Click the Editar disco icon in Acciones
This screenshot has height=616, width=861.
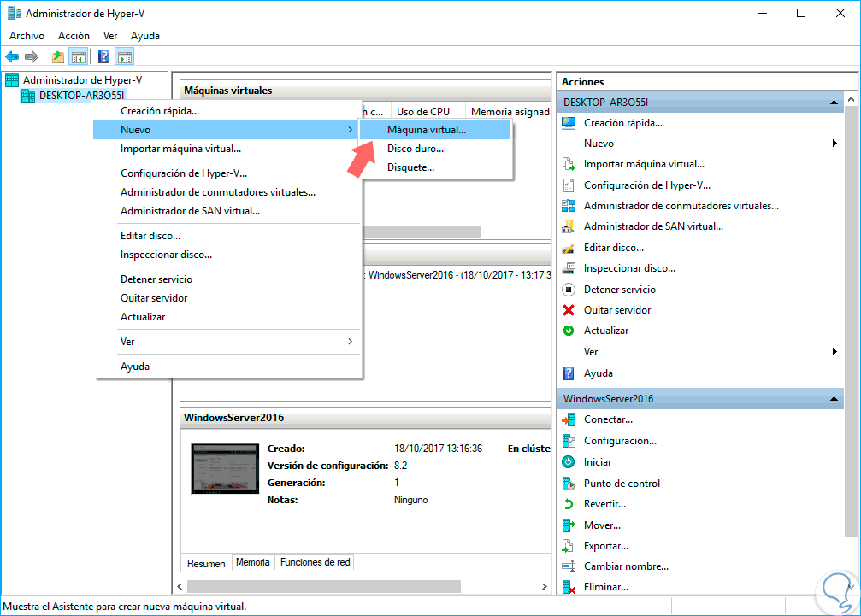tap(569, 248)
